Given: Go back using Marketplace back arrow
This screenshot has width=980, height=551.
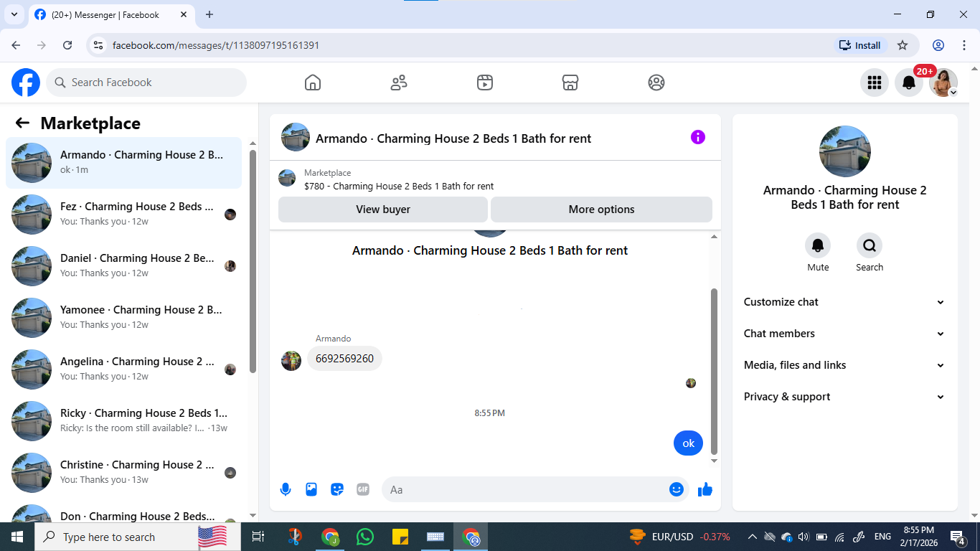Looking at the screenshot, I should point(22,123).
